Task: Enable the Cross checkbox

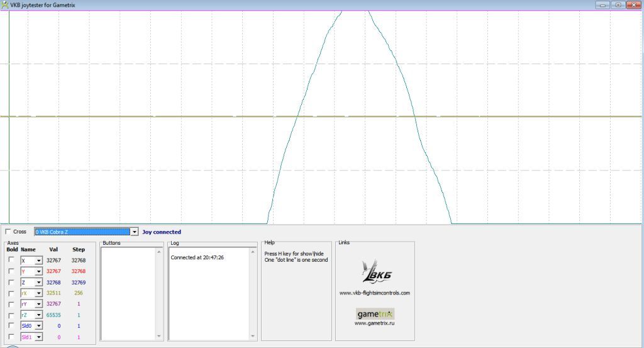Action: [8, 232]
